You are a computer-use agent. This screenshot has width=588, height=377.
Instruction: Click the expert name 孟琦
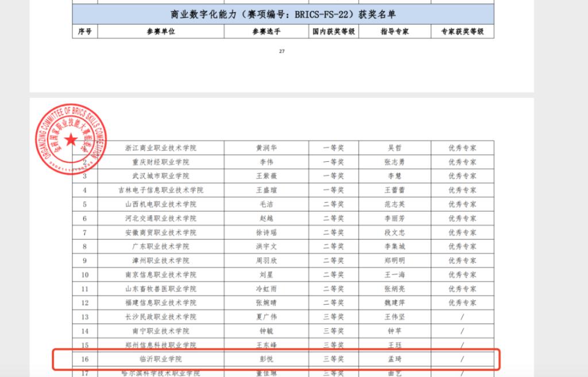(x=394, y=359)
